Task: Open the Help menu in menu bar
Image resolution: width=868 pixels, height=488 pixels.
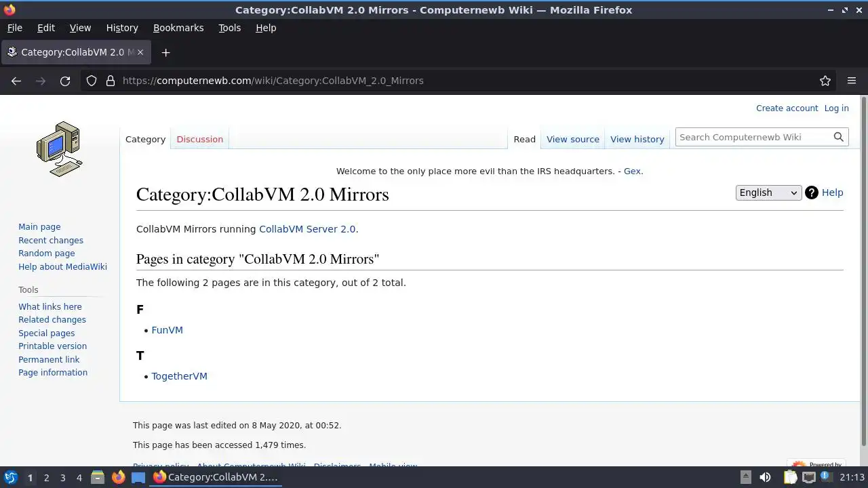Action: point(266,28)
